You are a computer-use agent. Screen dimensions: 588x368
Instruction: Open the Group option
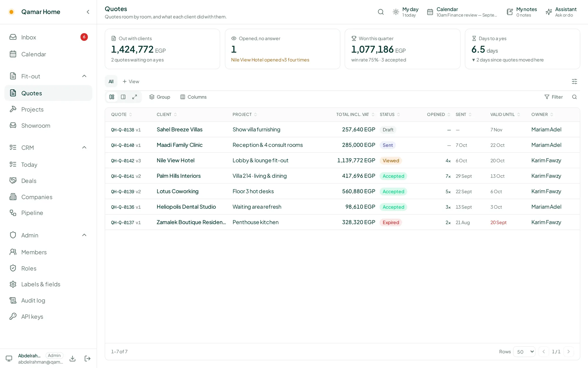tap(160, 97)
